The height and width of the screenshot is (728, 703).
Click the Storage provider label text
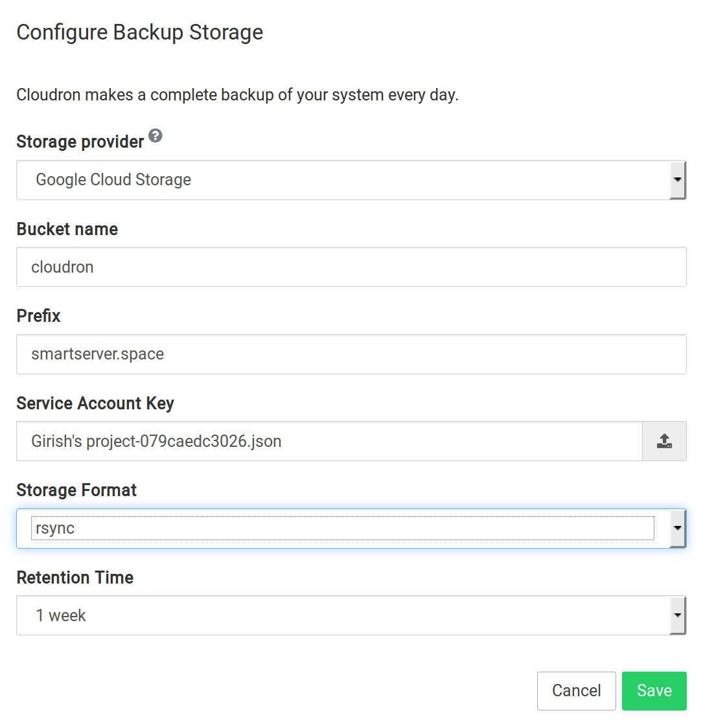click(x=80, y=142)
